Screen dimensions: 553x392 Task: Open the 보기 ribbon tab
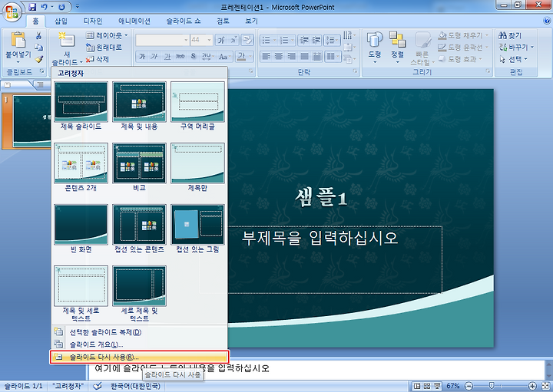click(x=251, y=21)
